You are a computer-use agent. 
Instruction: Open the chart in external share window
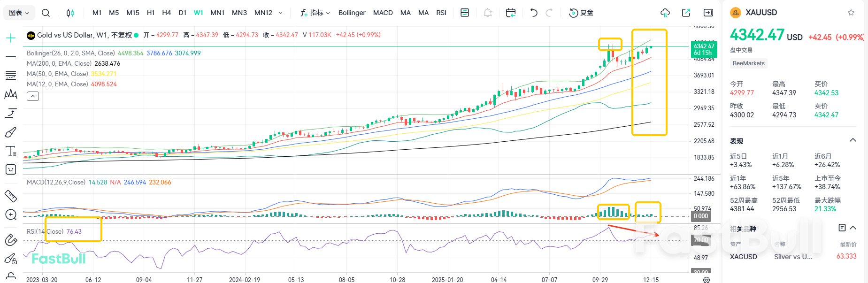[686, 13]
